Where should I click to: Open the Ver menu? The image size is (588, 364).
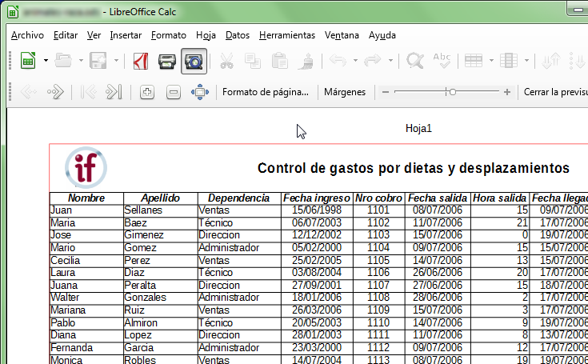tap(94, 35)
